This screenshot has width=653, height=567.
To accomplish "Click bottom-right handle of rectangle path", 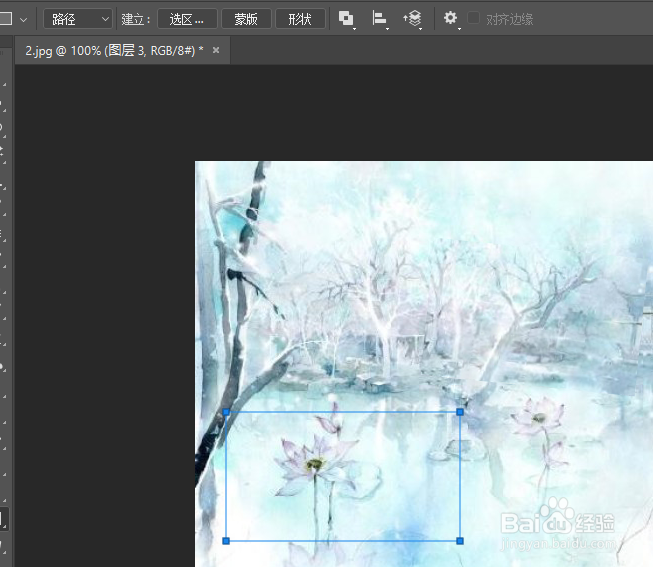I will tap(460, 541).
